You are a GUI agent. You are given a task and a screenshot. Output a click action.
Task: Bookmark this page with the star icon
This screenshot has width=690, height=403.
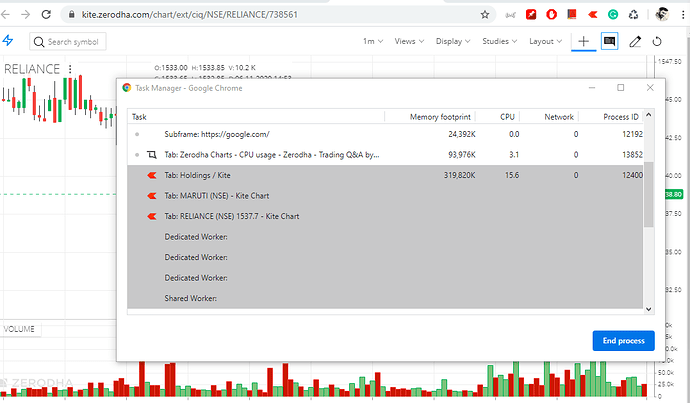[485, 15]
